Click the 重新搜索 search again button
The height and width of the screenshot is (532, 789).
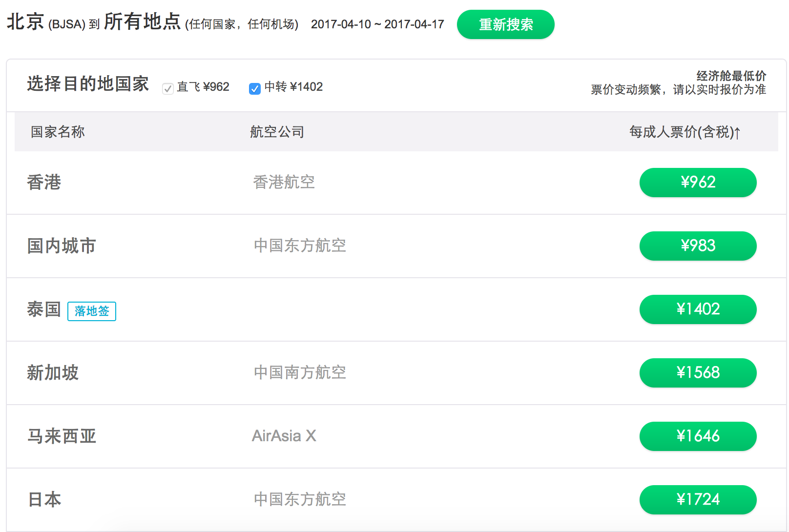505,24
